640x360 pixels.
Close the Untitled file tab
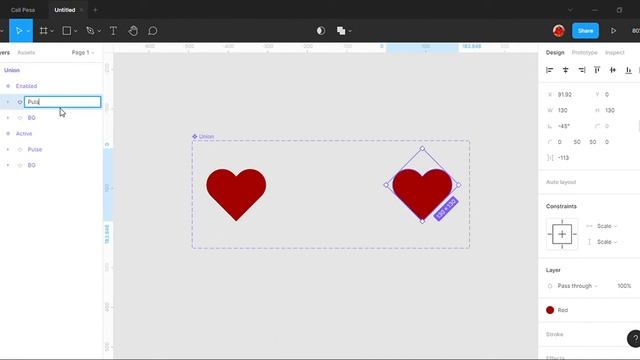(x=81, y=10)
